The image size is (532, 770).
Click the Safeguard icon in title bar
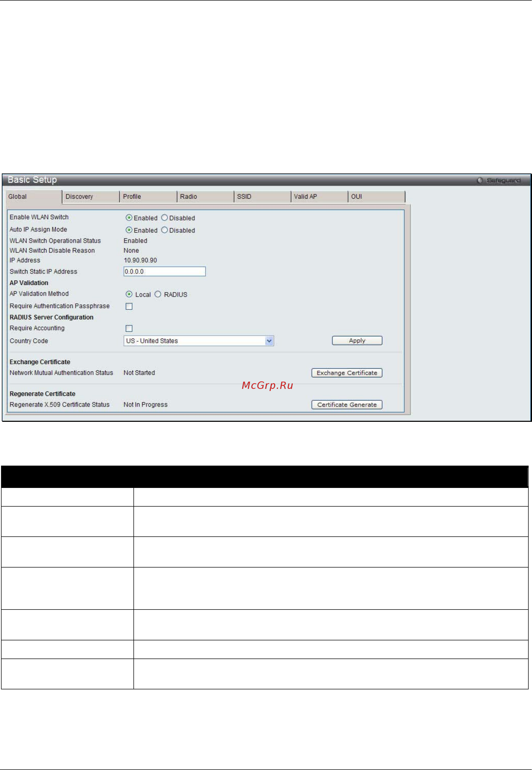tap(479, 180)
